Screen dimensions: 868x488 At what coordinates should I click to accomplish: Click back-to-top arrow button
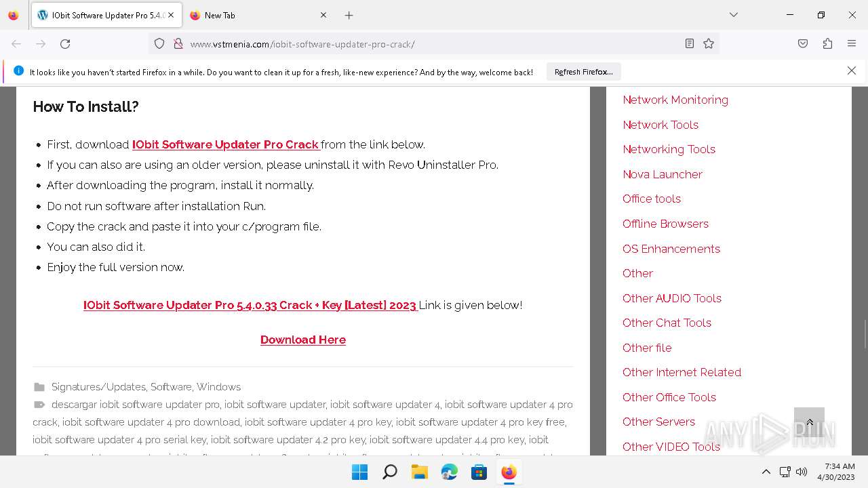[x=809, y=422]
